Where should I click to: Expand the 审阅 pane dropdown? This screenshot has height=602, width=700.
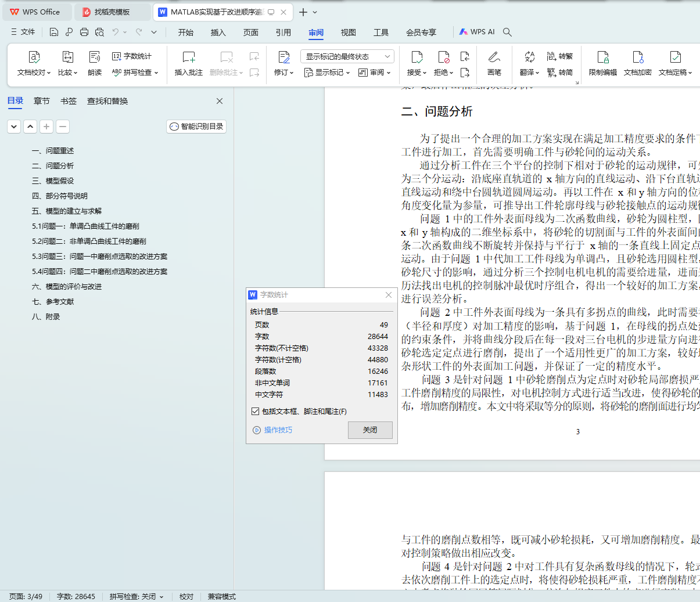[x=375, y=73]
